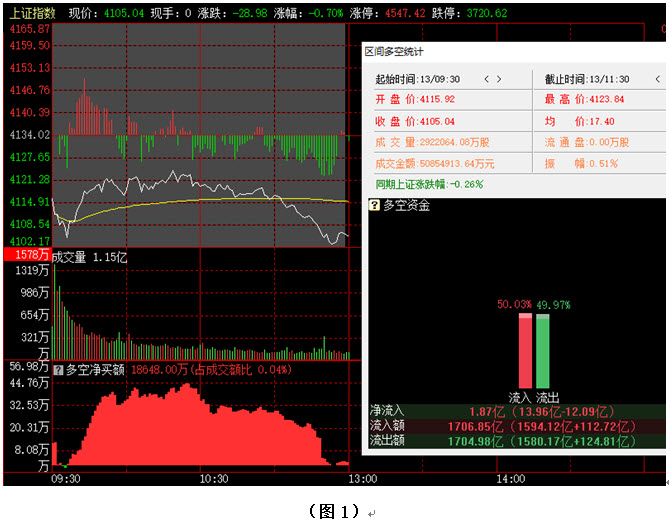Click the help icon beside 多空资金
The width and height of the screenshot is (669, 531).
click(x=375, y=205)
